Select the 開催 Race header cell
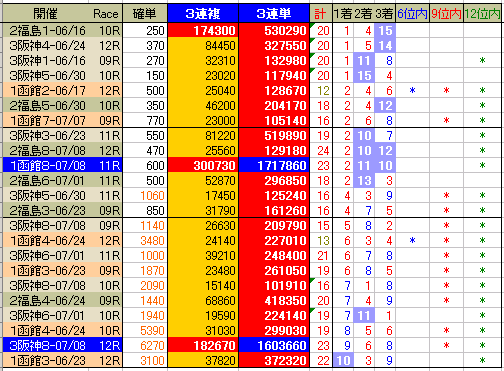Screen dimensions: 504x371 (62, 14)
